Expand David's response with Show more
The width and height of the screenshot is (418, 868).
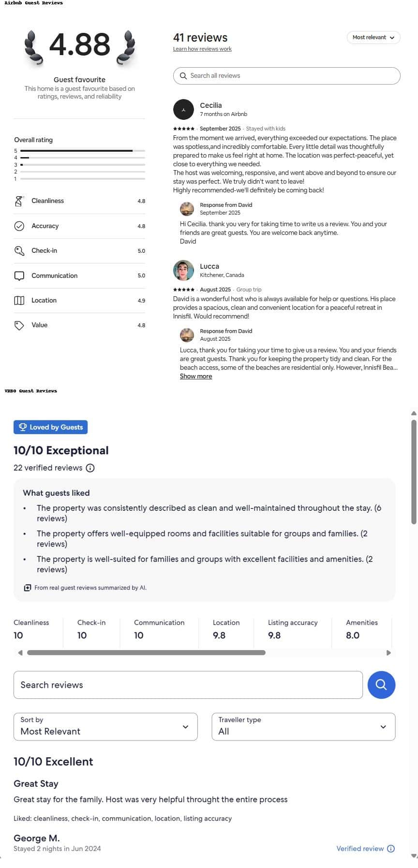tap(196, 376)
